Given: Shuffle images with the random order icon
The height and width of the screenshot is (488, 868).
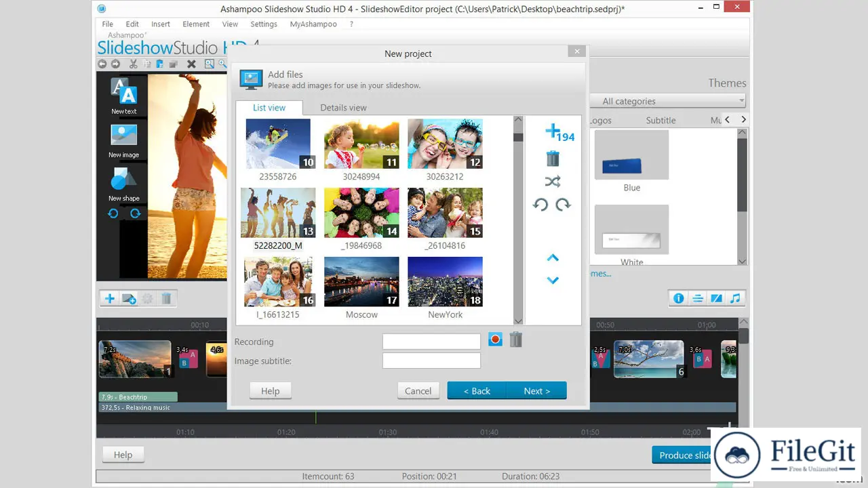Looking at the screenshot, I should point(553,182).
